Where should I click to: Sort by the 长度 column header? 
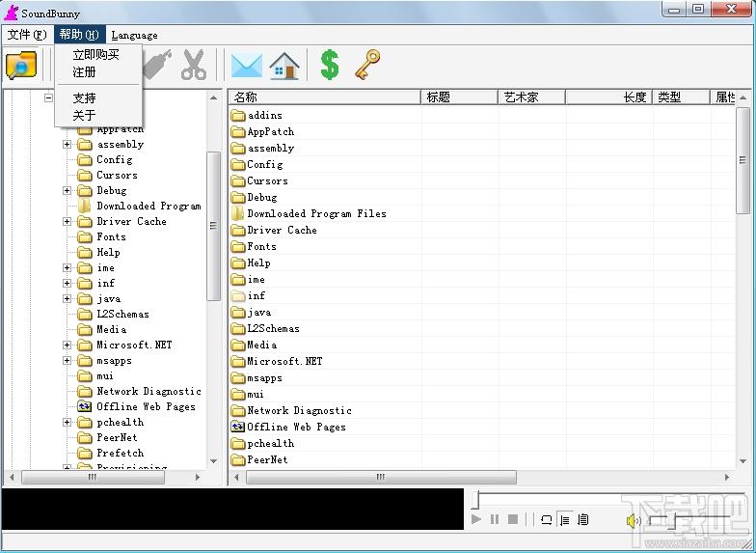pyautogui.click(x=609, y=97)
